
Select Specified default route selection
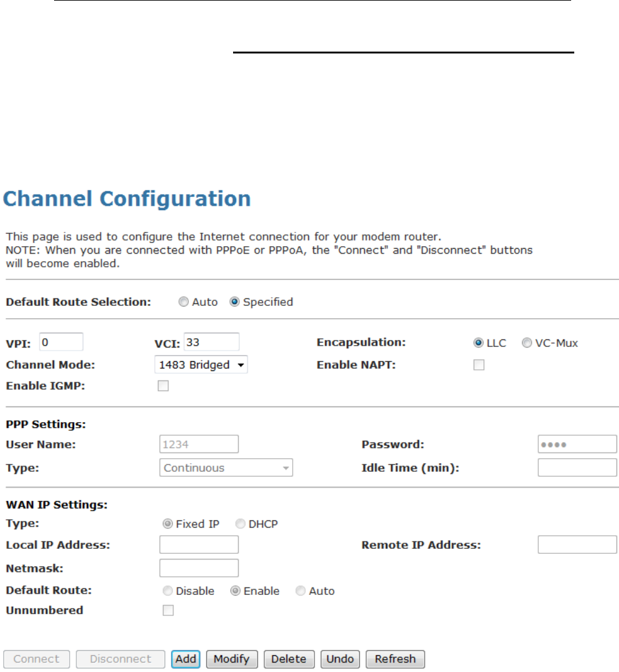pos(234,302)
